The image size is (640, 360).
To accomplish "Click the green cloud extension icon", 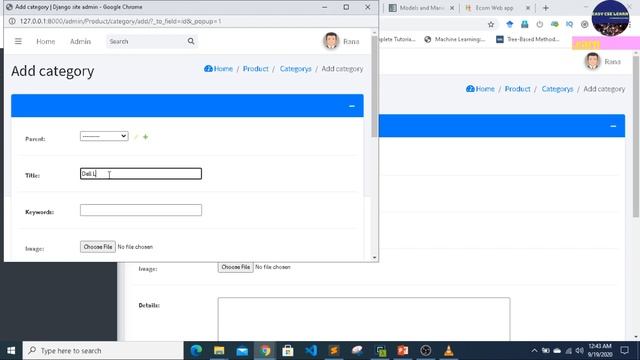I will 554,24.
